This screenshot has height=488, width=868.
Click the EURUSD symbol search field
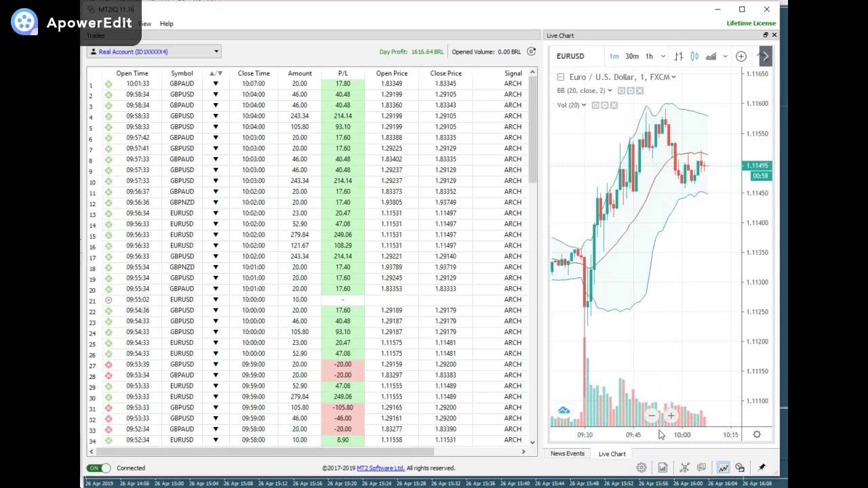click(576, 56)
